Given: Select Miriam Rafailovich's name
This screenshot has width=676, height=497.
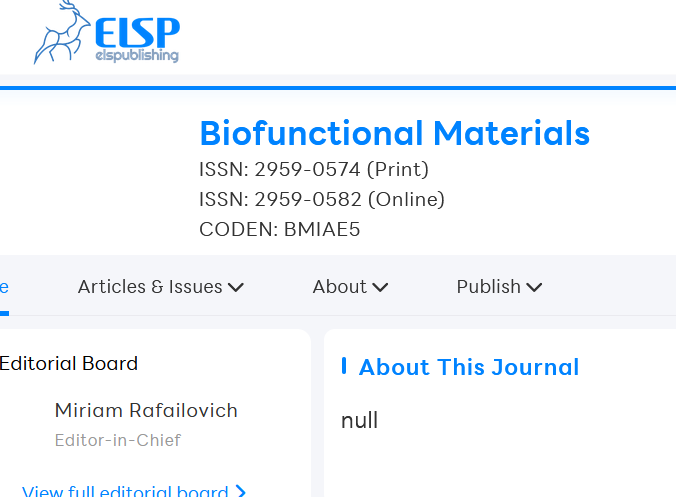Looking at the screenshot, I should point(146,410).
